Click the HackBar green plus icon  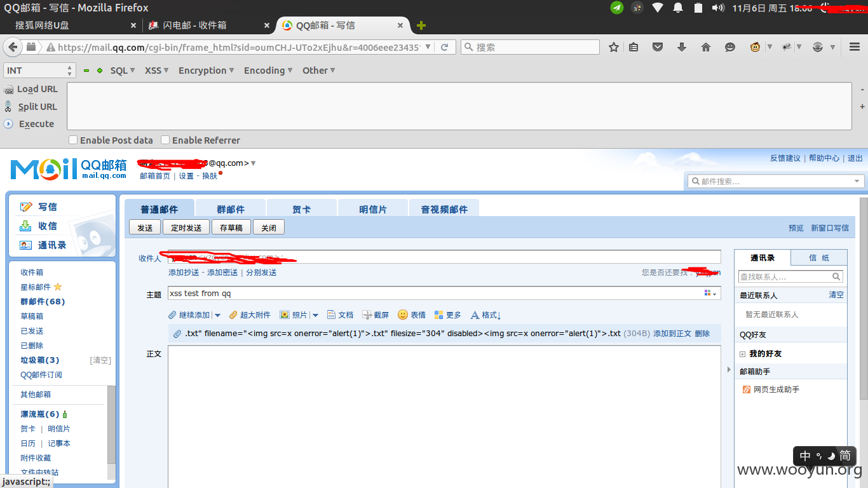point(100,71)
